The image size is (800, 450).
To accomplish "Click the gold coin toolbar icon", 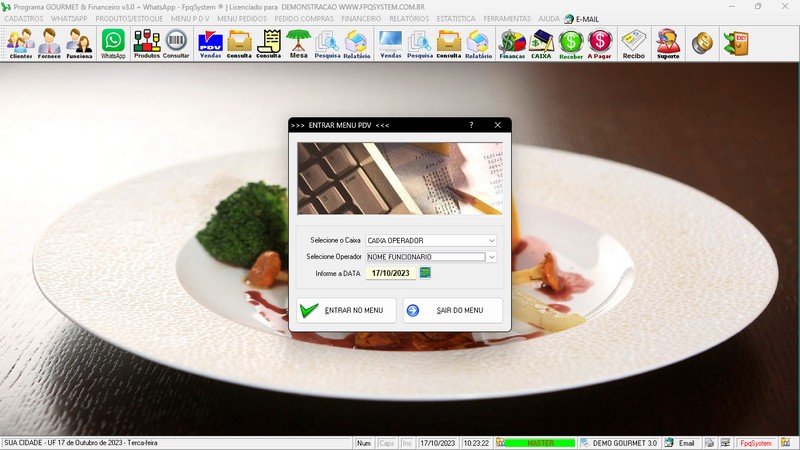I will (x=702, y=43).
